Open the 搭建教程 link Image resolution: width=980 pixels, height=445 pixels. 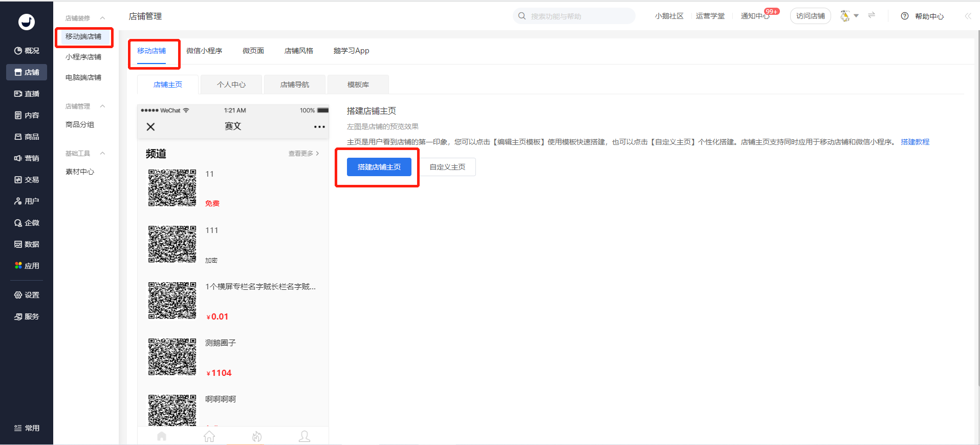[915, 142]
